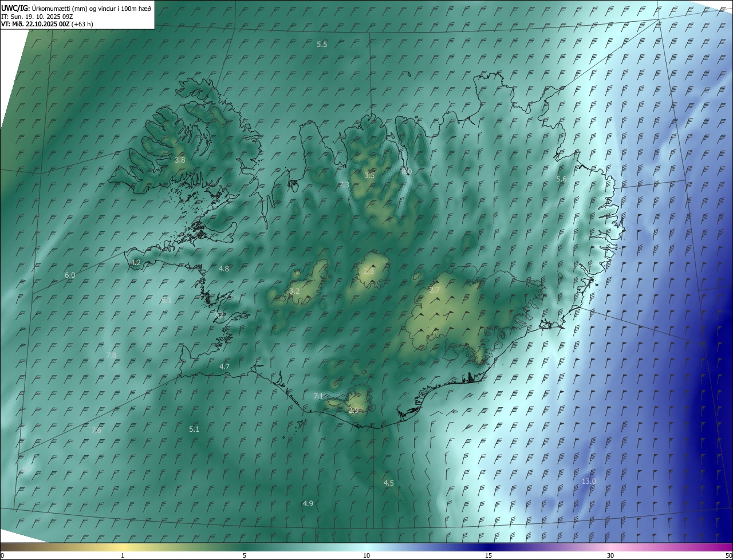Click the 10 tick on the color scale
This screenshot has height=560, width=733.
[366, 555]
